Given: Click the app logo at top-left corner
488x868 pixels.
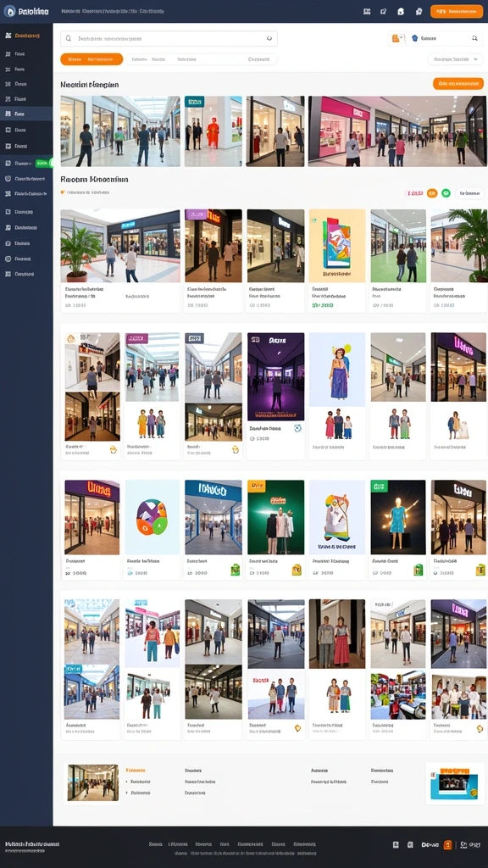Looking at the screenshot, I should [x=9, y=11].
